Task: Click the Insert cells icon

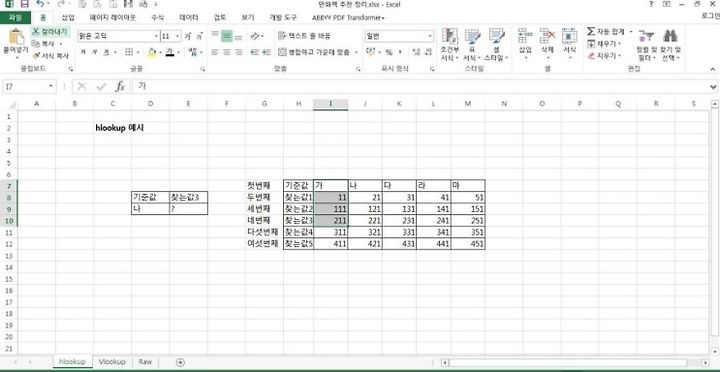Action: point(525,37)
